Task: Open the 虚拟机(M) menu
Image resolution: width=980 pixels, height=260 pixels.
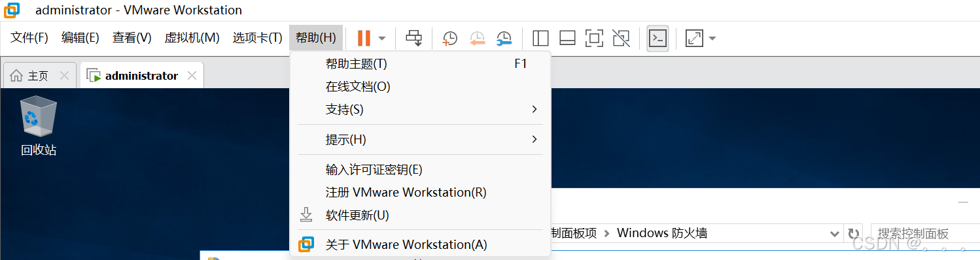Action: tap(192, 38)
